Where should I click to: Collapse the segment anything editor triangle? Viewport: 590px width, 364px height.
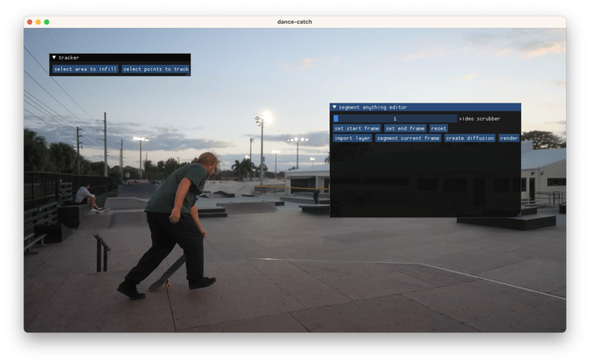click(x=334, y=107)
